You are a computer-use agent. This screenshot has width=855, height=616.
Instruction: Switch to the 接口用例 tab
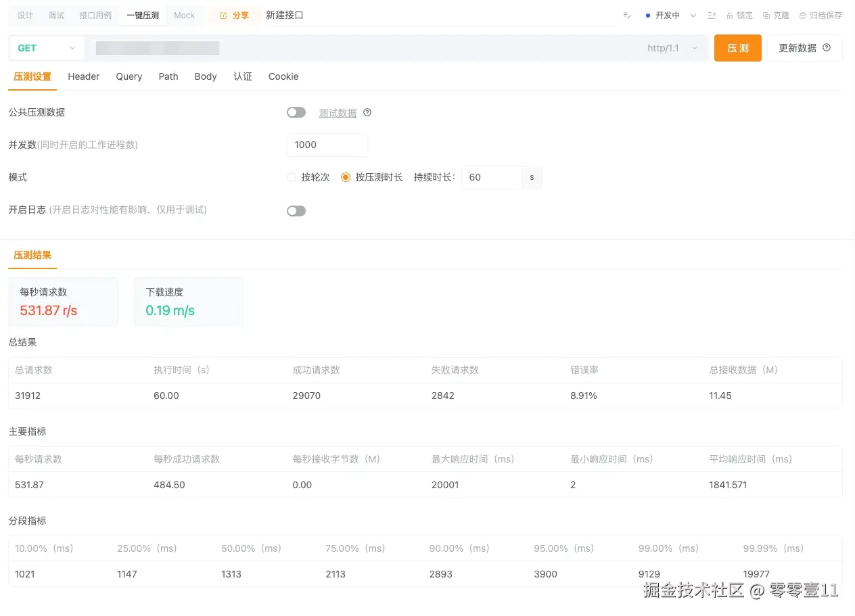click(95, 15)
